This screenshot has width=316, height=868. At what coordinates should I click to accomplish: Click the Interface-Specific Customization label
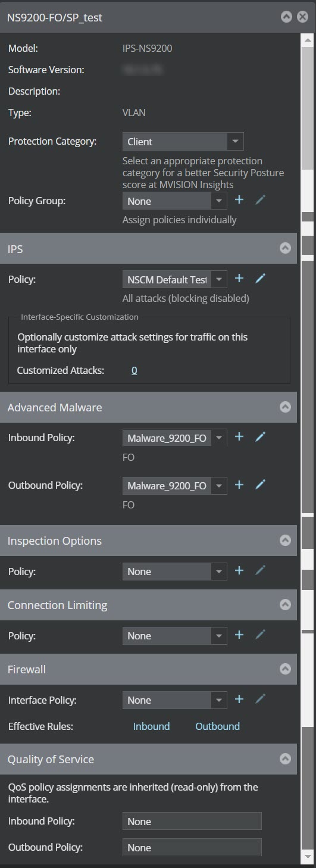(x=80, y=317)
